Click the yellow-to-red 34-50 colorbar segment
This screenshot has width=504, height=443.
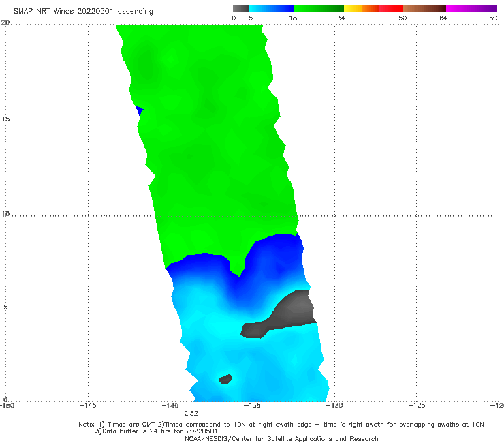coord(373,8)
